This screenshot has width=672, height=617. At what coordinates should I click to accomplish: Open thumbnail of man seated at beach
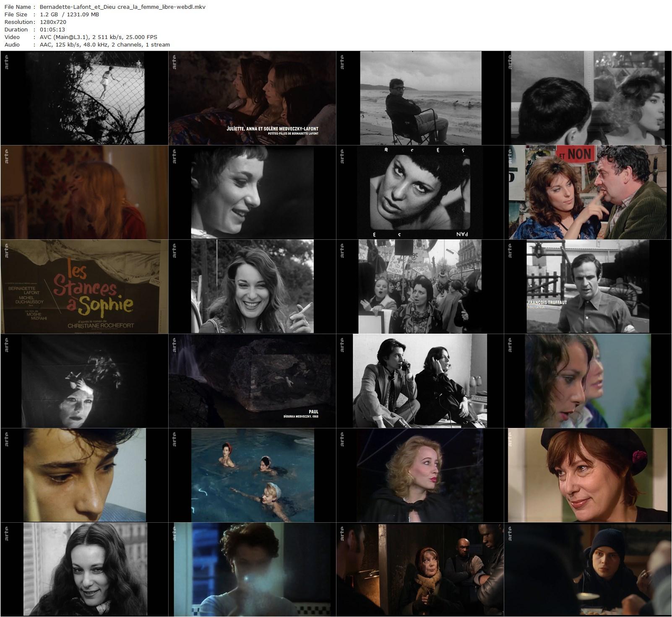[420, 98]
